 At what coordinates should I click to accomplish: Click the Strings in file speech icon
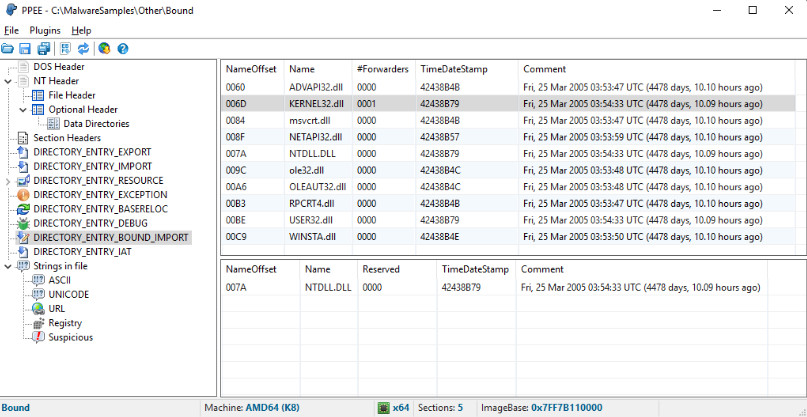23,266
